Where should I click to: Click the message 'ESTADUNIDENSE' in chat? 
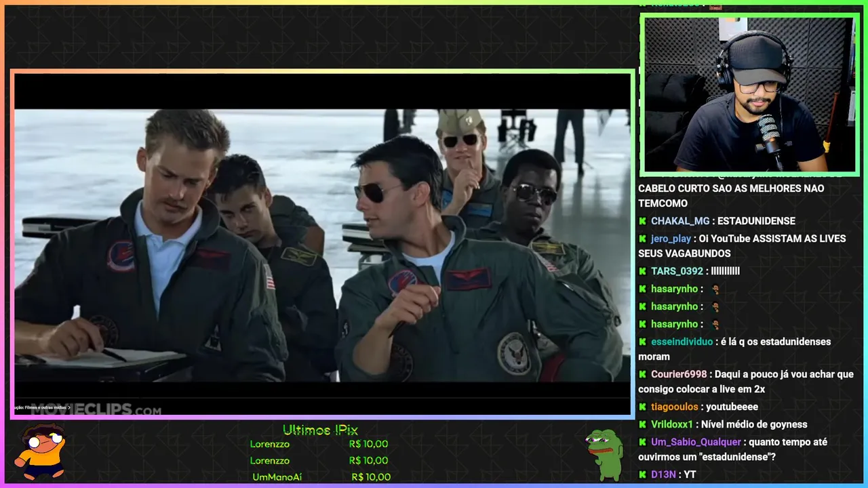(x=756, y=221)
